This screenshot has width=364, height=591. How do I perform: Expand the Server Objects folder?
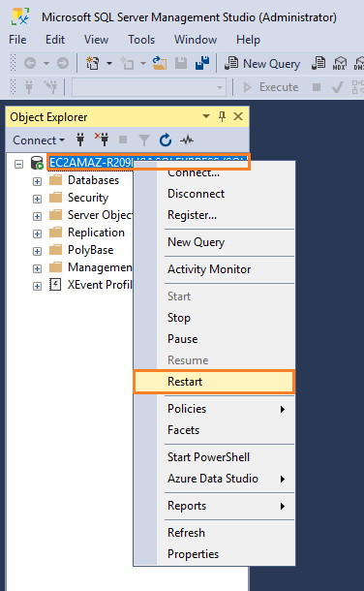pyautogui.click(x=37, y=216)
